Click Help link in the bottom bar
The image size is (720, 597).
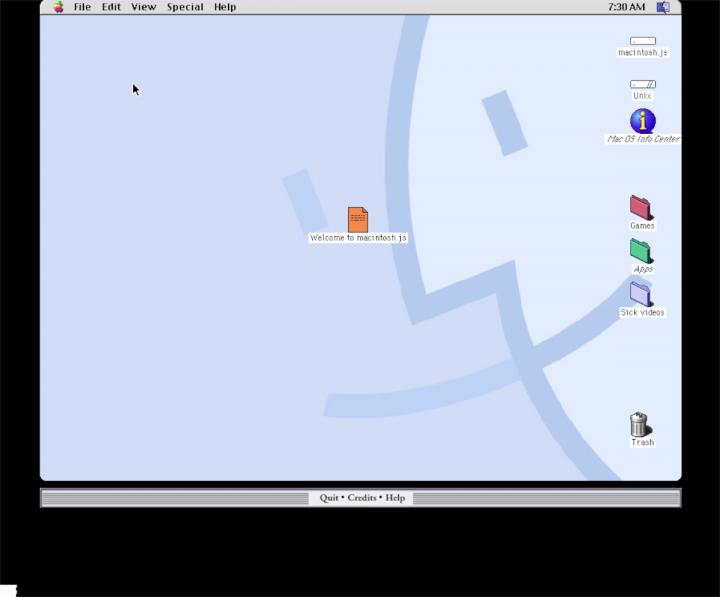(395, 498)
